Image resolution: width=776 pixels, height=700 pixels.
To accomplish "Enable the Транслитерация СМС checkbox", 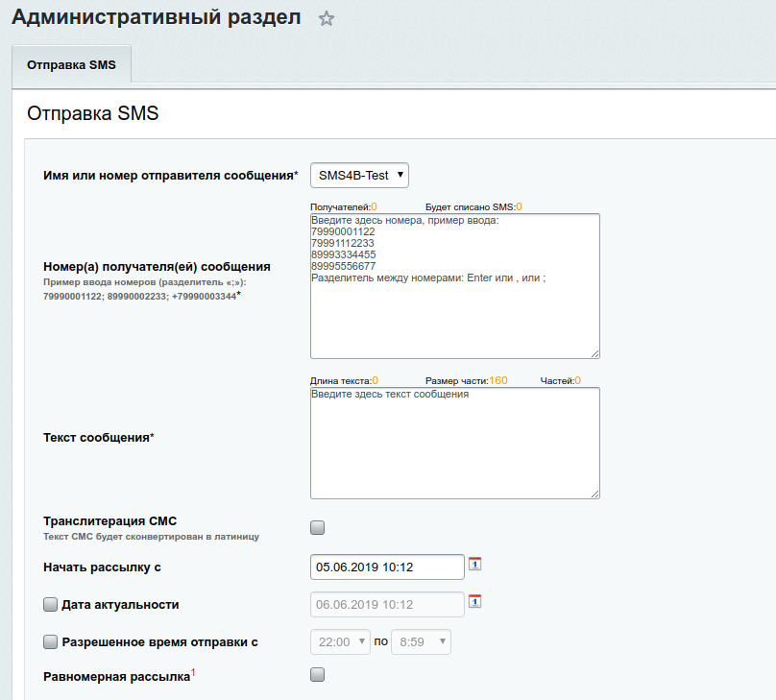I will click(x=318, y=527).
